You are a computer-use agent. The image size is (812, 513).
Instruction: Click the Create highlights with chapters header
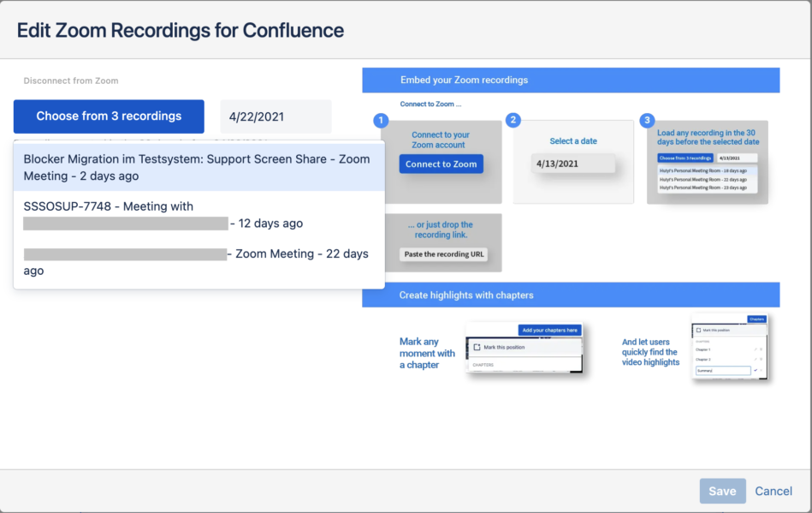click(x=571, y=295)
